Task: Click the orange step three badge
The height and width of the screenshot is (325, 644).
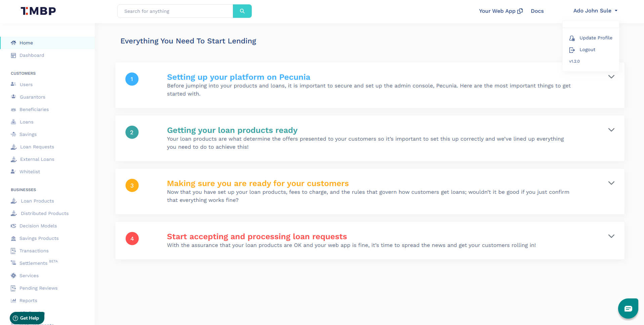Action: click(x=132, y=185)
